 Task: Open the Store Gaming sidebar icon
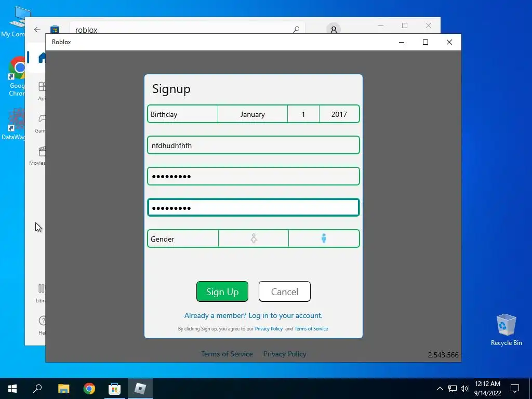pos(41,123)
